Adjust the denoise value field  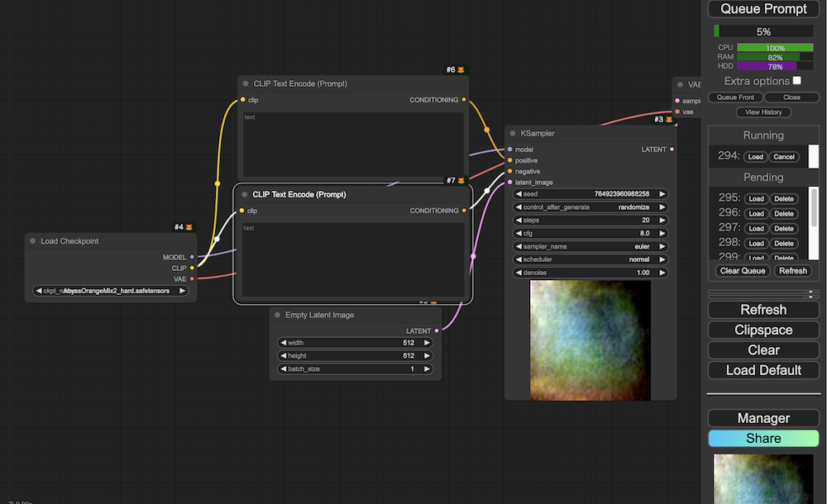(590, 273)
